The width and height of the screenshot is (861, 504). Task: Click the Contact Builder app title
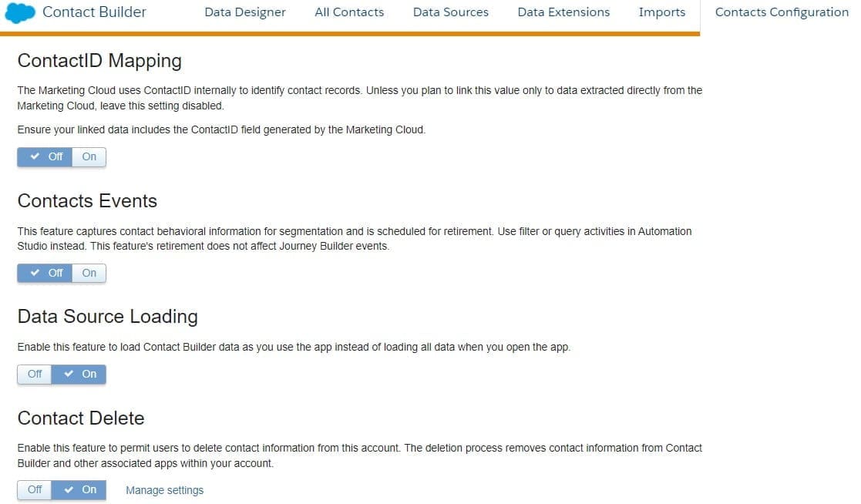click(x=94, y=12)
